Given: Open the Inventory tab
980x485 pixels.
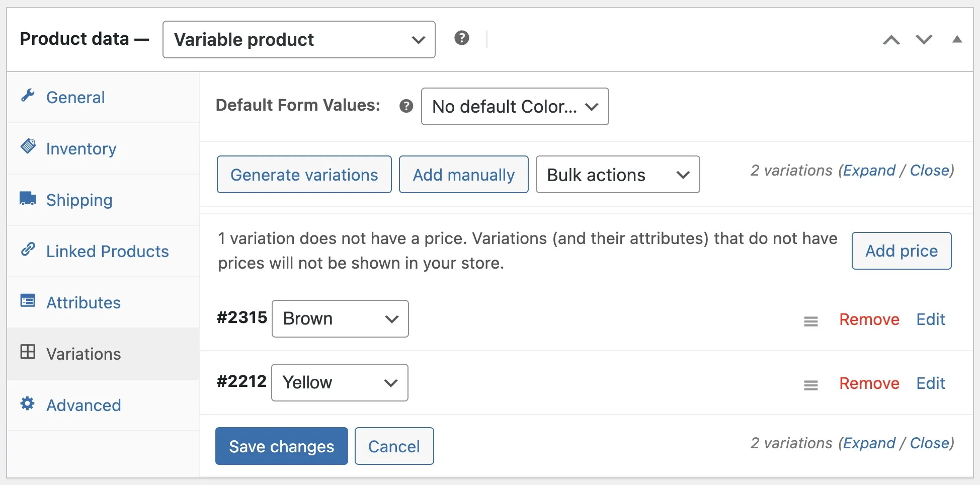Looking at the screenshot, I should (103, 148).
